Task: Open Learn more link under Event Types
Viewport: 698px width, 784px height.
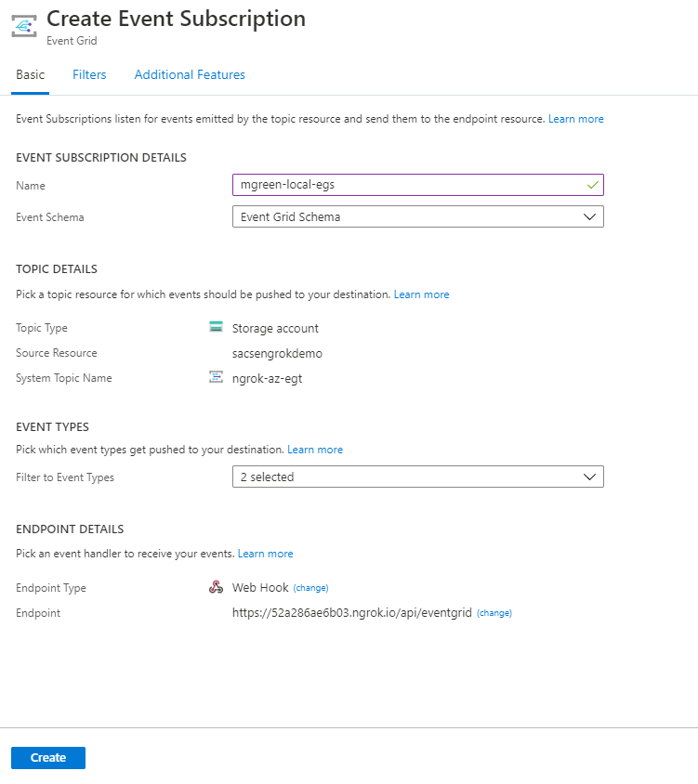Action: tap(315, 450)
